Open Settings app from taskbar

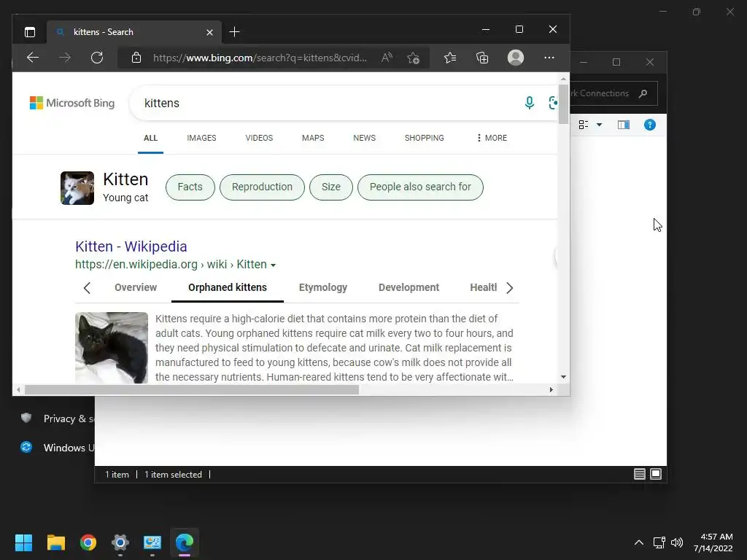[120, 542]
